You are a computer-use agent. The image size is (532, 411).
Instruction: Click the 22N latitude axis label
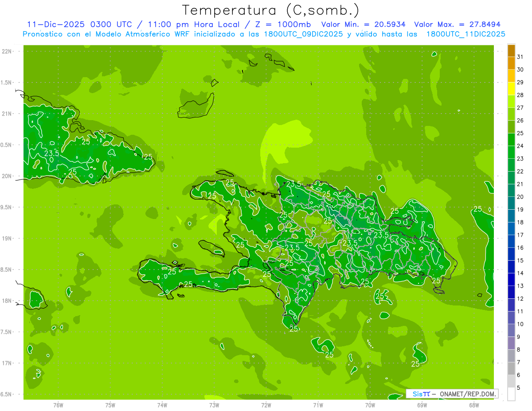point(7,51)
